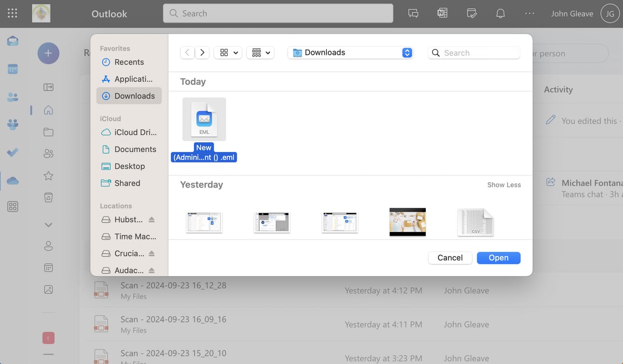
Task: Select Desktop in the sidebar
Action: [129, 166]
